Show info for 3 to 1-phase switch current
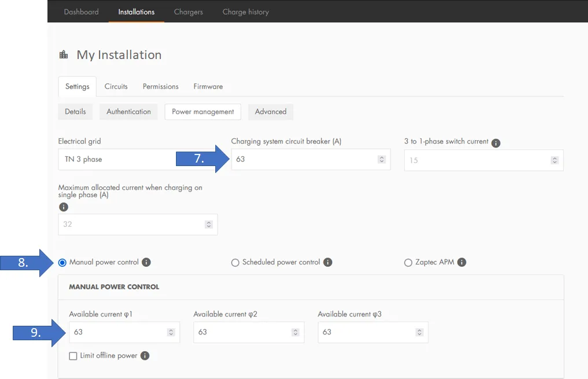The height and width of the screenshot is (379, 588). pos(496,143)
